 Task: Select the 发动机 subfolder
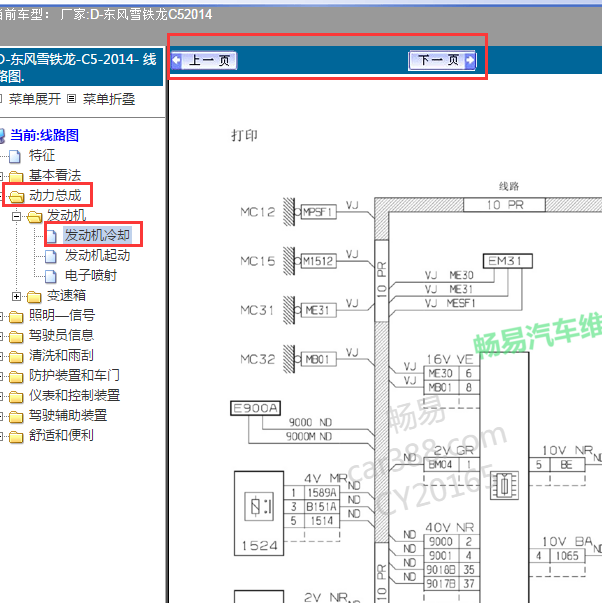coord(66,215)
